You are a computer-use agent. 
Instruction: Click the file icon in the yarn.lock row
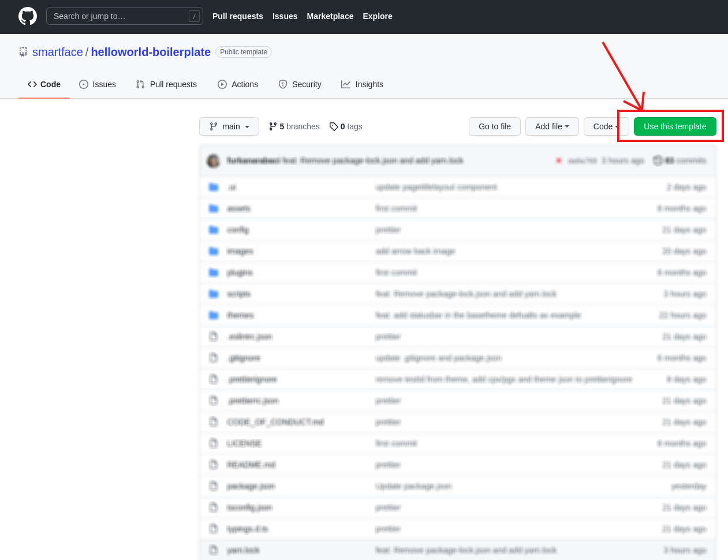click(214, 550)
